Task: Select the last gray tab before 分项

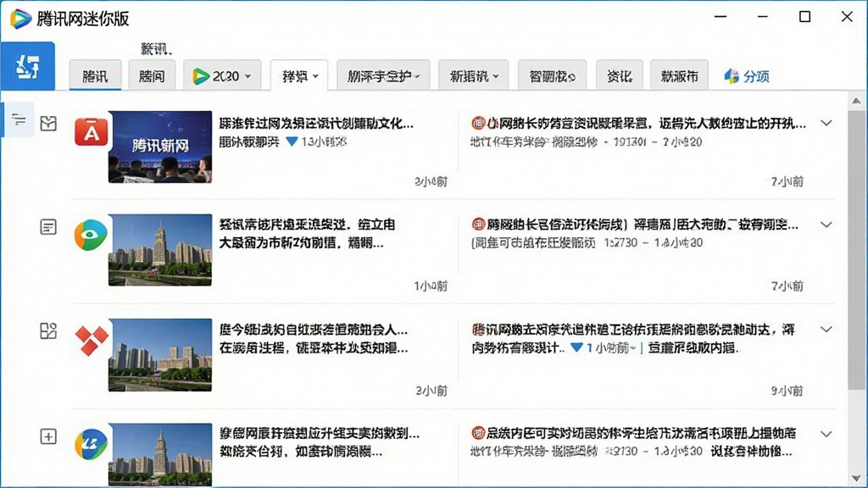Action: [679, 75]
